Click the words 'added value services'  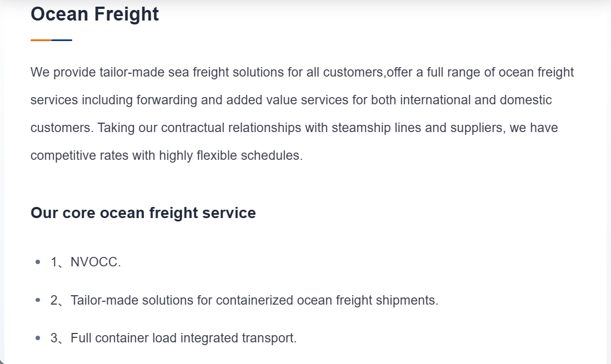pos(287,100)
